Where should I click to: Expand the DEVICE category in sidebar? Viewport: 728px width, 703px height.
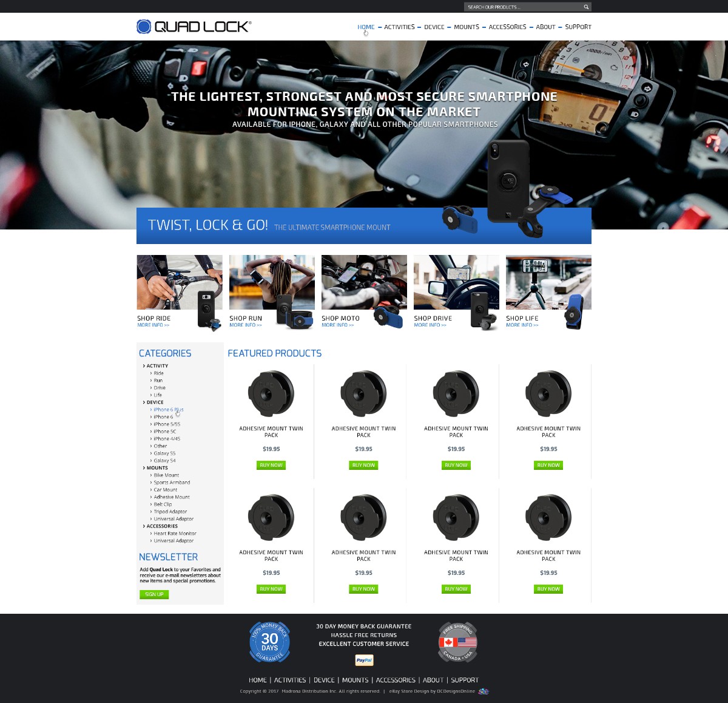(154, 402)
